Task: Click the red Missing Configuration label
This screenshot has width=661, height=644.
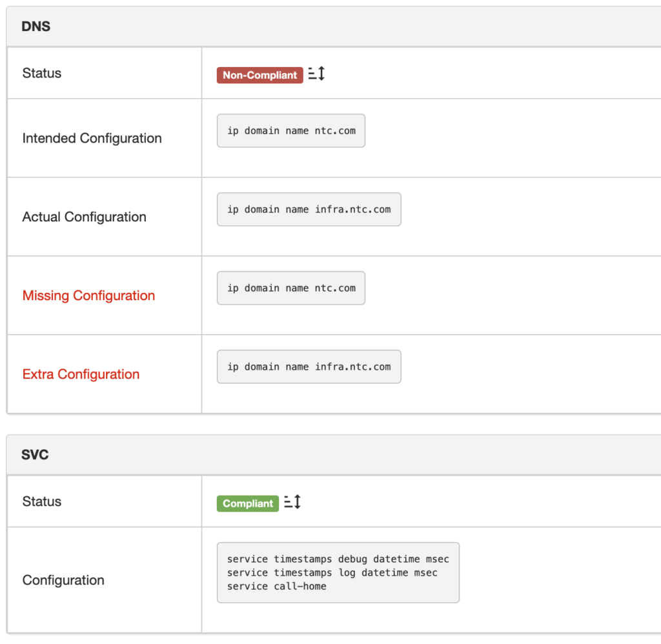Action: 88,296
